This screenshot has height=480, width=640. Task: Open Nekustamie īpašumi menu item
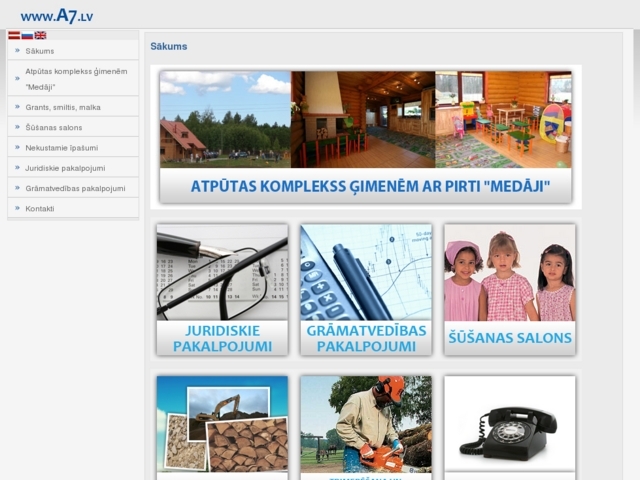[x=73, y=148]
